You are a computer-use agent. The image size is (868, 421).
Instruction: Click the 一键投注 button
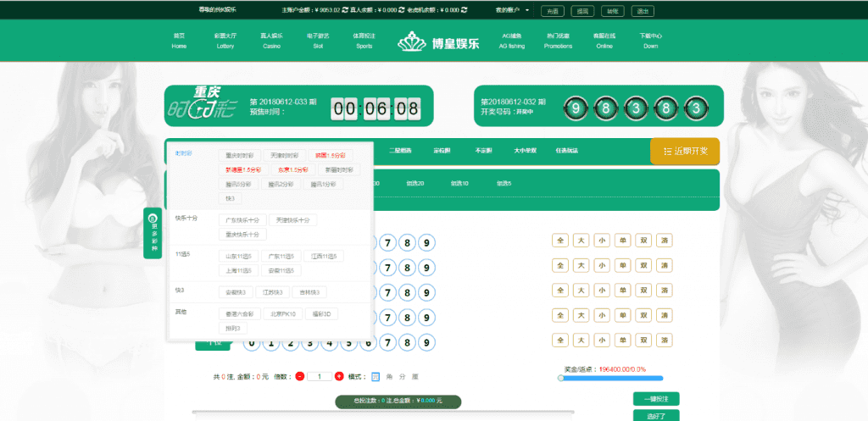point(655,399)
